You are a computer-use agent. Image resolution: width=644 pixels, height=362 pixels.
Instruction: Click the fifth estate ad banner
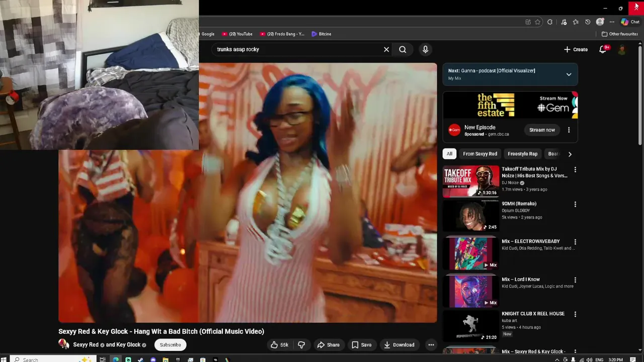510,105
